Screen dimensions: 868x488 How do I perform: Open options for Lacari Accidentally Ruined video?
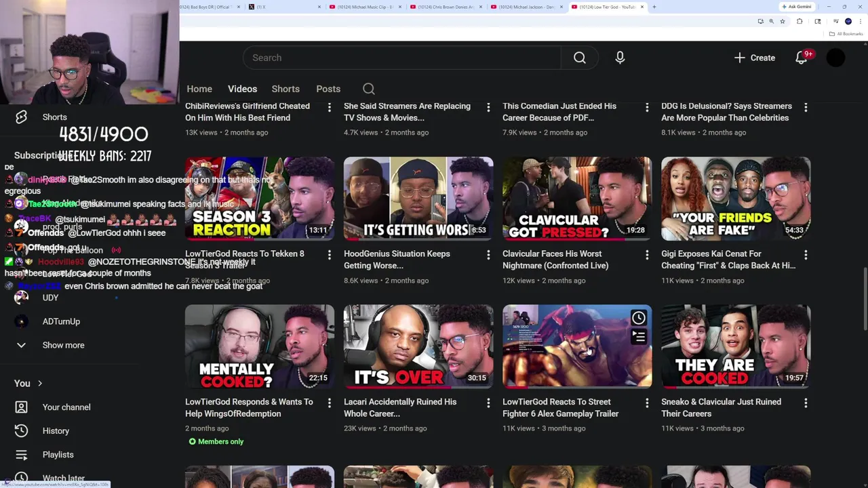[x=488, y=403]
